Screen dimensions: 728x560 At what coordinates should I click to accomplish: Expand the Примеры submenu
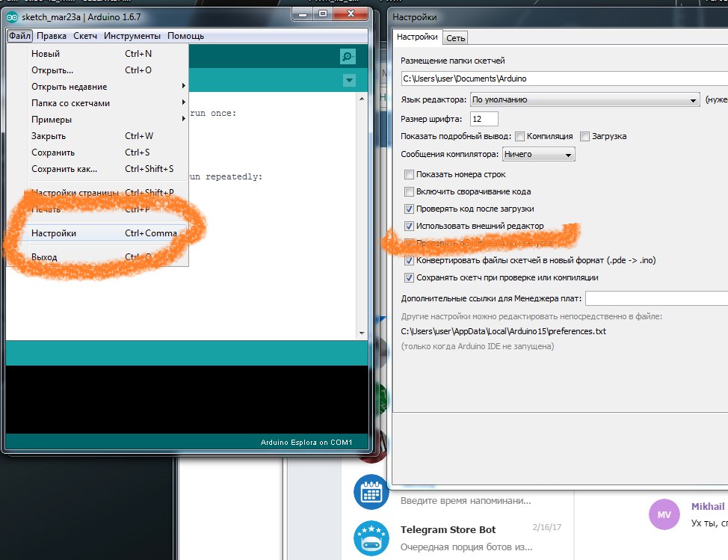(x=97, y=120)
